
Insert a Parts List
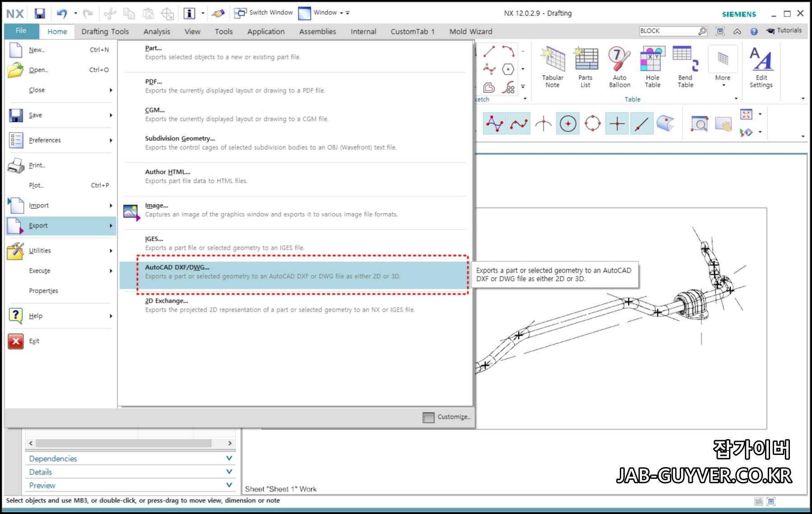[x=586, y=68]
